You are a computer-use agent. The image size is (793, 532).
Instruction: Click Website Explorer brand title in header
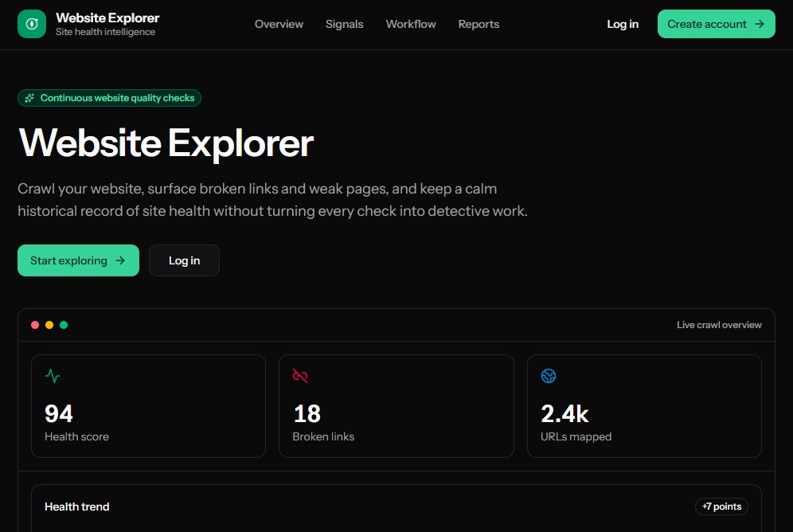107,18
